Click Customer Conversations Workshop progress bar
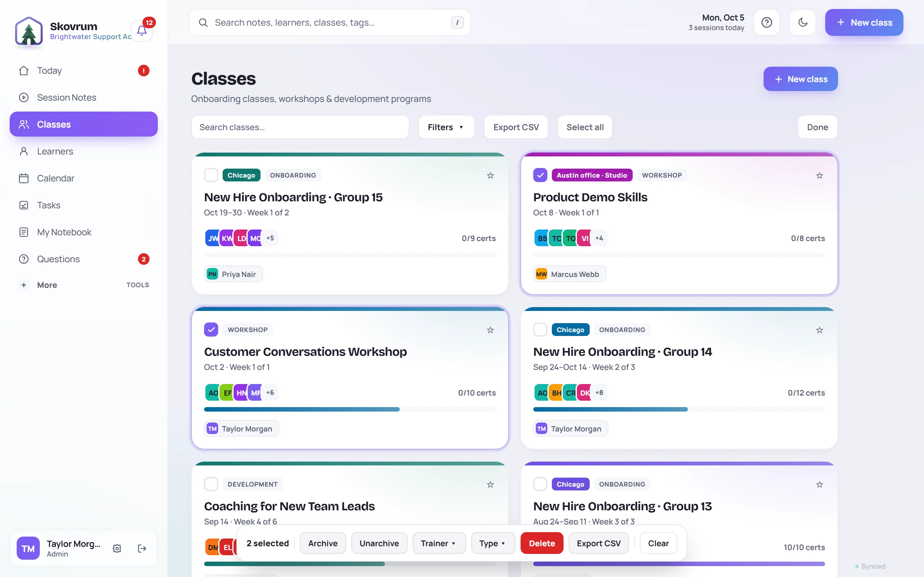Screen dimensions: 924x577 [x=350, y=409]
